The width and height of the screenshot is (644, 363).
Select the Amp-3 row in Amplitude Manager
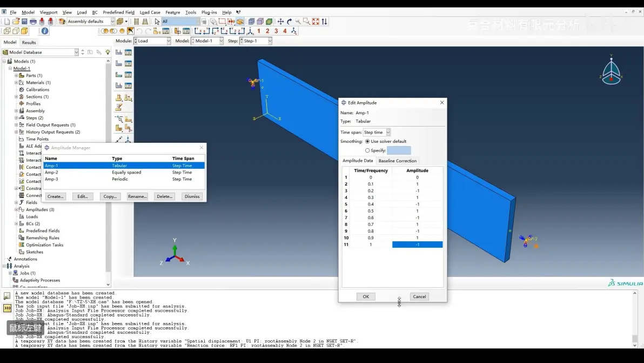point(124,179)
